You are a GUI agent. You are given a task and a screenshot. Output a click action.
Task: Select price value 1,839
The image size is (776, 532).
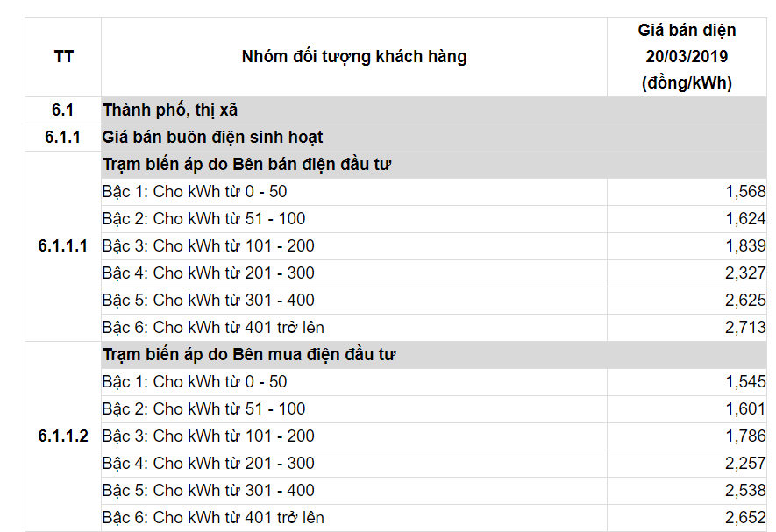pyautogui.click(x=745, y=246)
